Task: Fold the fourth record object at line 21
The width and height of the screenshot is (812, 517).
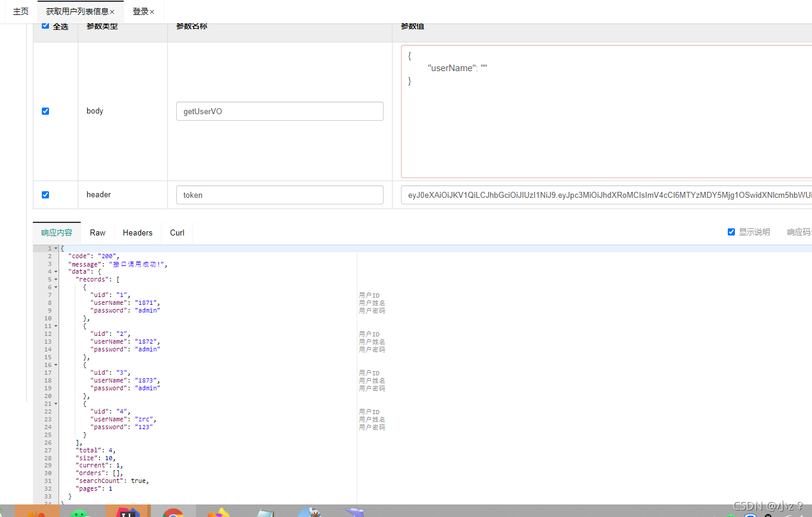Action: tap(56, 403)
